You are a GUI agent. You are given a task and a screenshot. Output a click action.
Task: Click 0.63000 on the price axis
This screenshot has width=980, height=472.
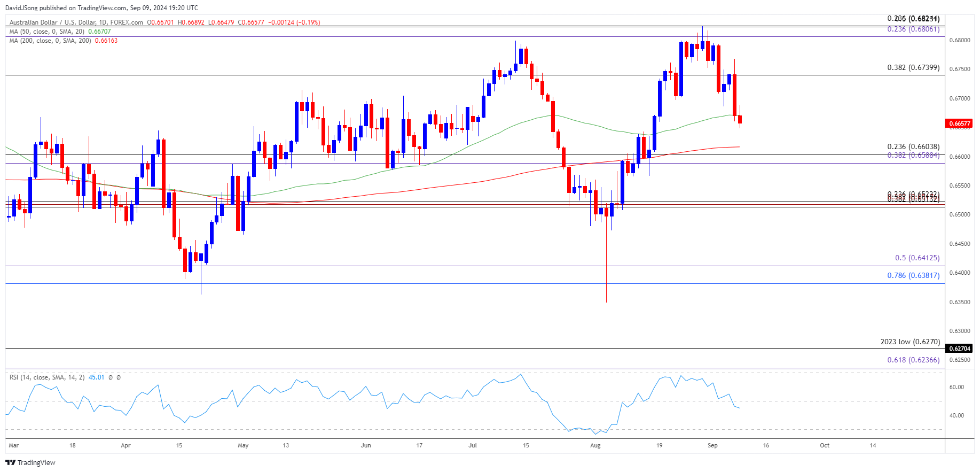tap(959, 331)
